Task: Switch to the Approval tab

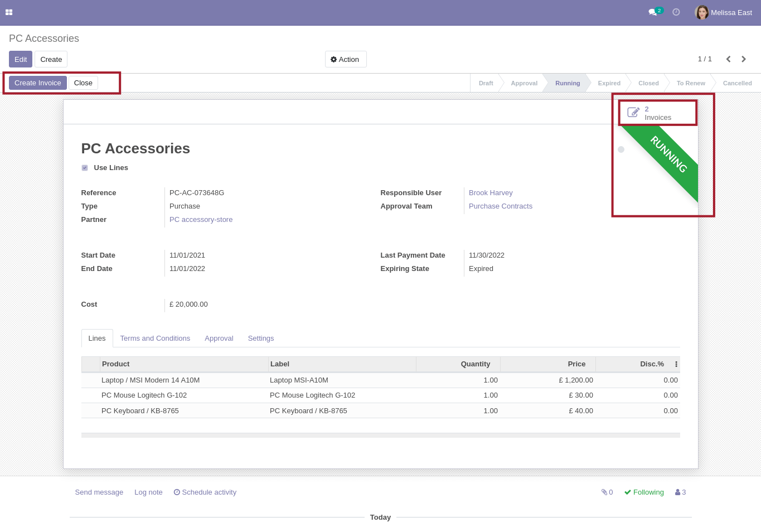Action: click(x=219, y=338)
